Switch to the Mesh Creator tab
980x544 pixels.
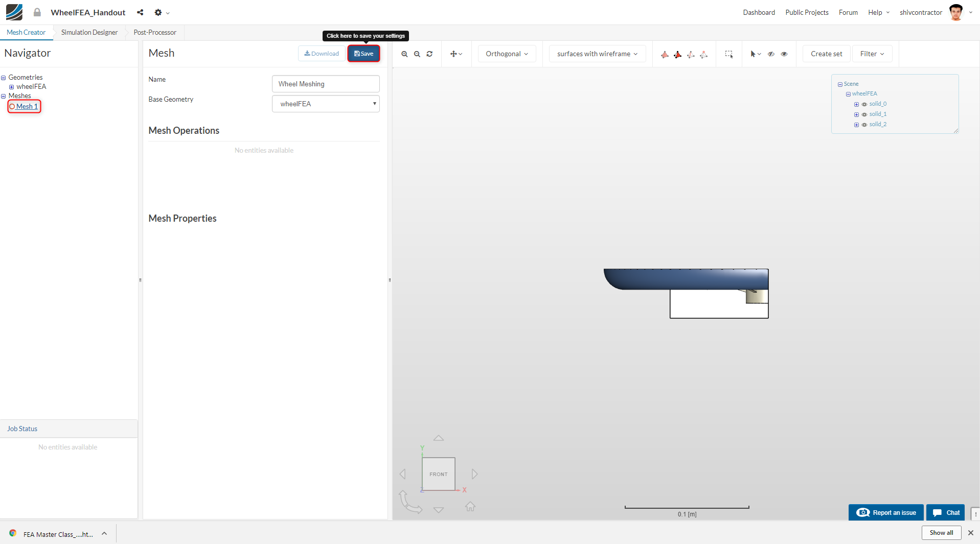pyautogui.click(x=26, y=32)
